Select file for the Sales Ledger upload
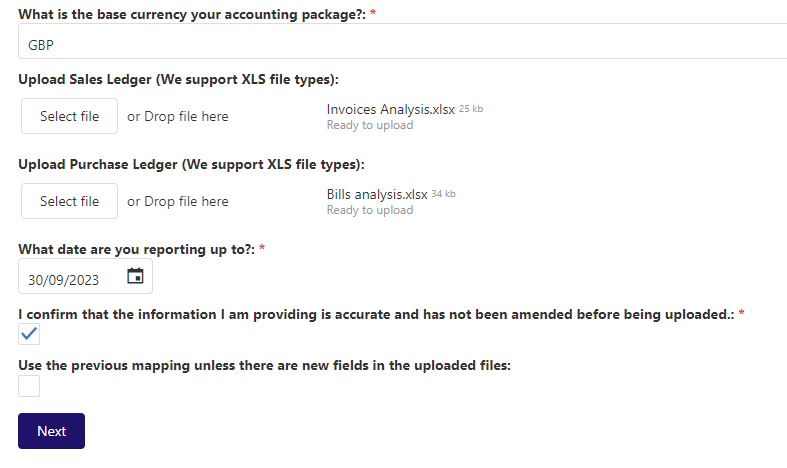 (69, 116)
